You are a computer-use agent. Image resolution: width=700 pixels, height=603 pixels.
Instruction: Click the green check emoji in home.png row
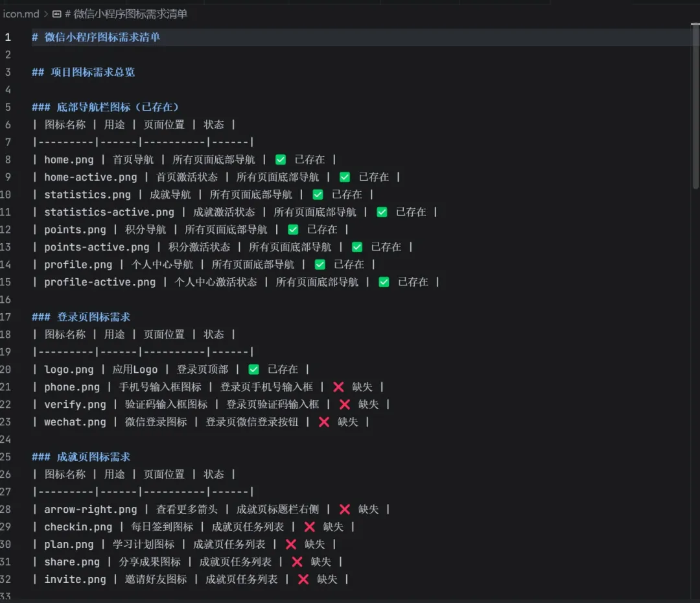(x=281, y=160)
